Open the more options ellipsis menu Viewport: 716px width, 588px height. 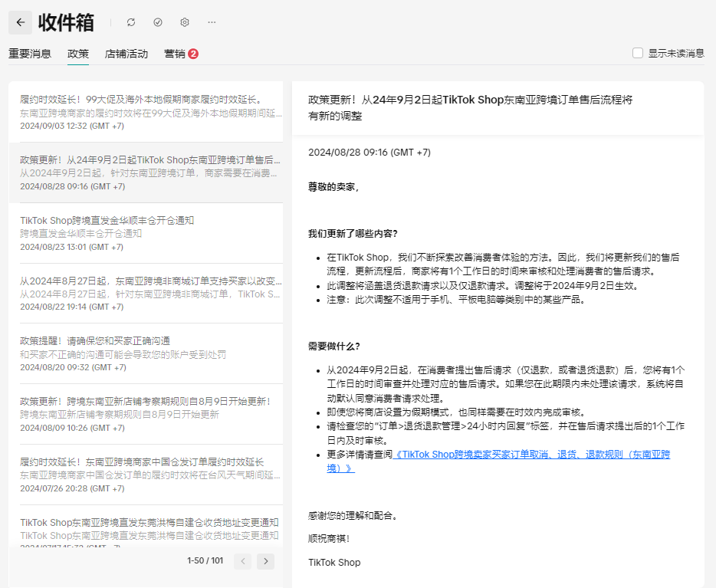pyautogui.click(x=212, y=22)
